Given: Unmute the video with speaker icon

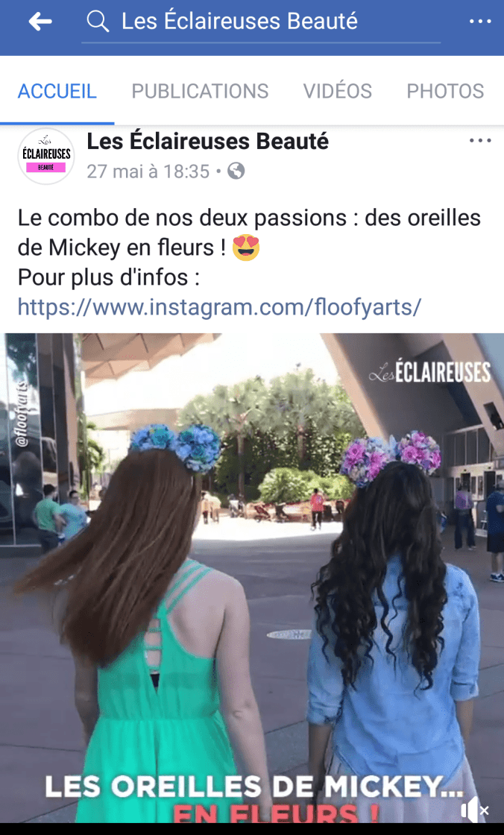Looking at the screenshot, I should (x=474, y=810).
